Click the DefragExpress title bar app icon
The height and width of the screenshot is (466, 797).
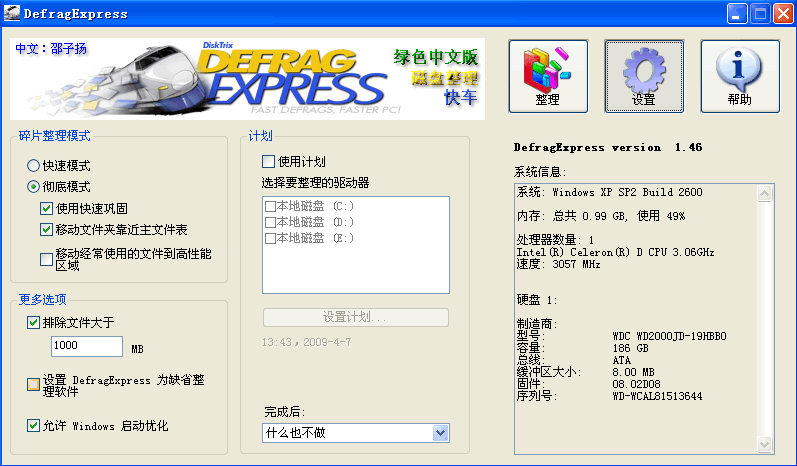coord(11,13)
